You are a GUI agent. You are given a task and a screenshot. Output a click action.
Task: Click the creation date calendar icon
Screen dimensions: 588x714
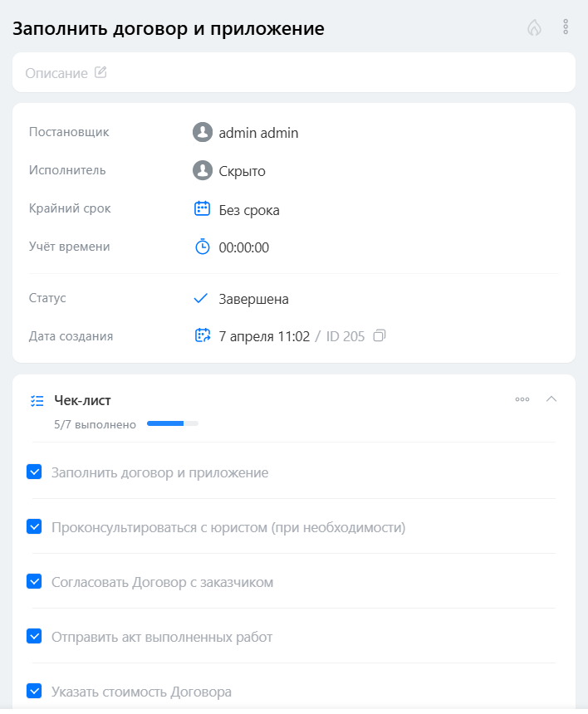point(203,336)
